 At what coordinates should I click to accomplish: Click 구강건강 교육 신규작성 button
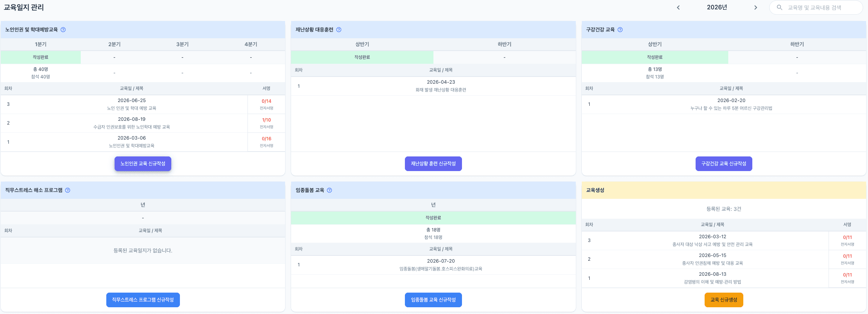(724, 164)
